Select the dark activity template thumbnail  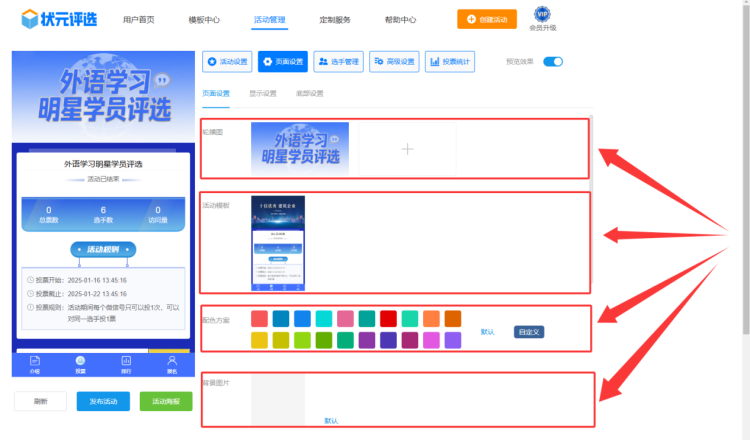click(x=278, y=244)
